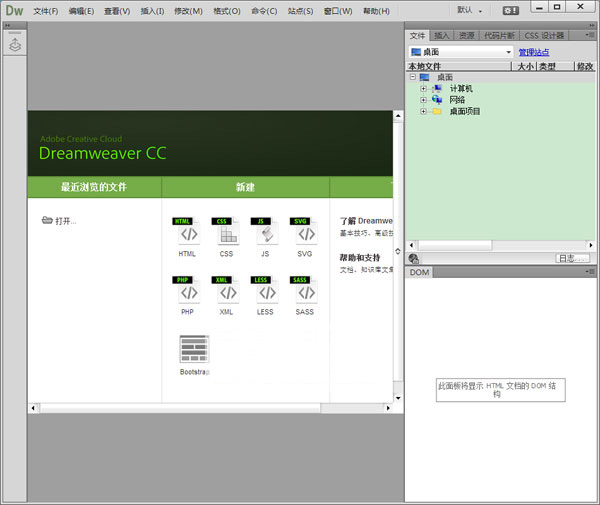The image size is (600, 505).
Task: Create a new LESS file
Action: (264, 290)
